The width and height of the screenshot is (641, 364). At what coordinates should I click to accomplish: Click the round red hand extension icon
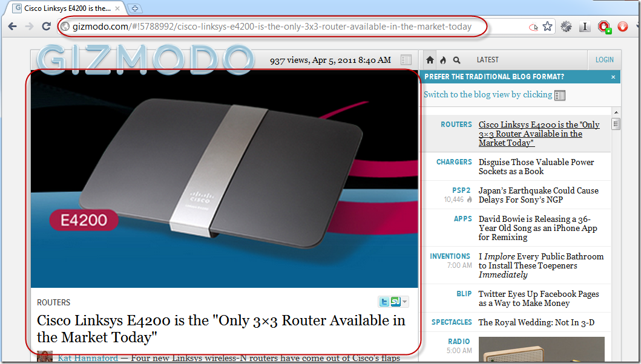point(623,27)
